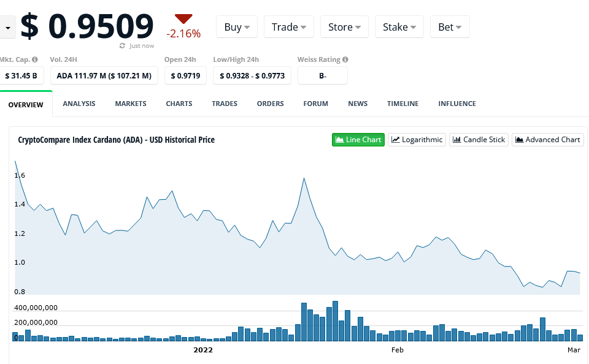Switch to the Markets tab
The height and width of the screenshot is (364, 589).
click(131, 104)
